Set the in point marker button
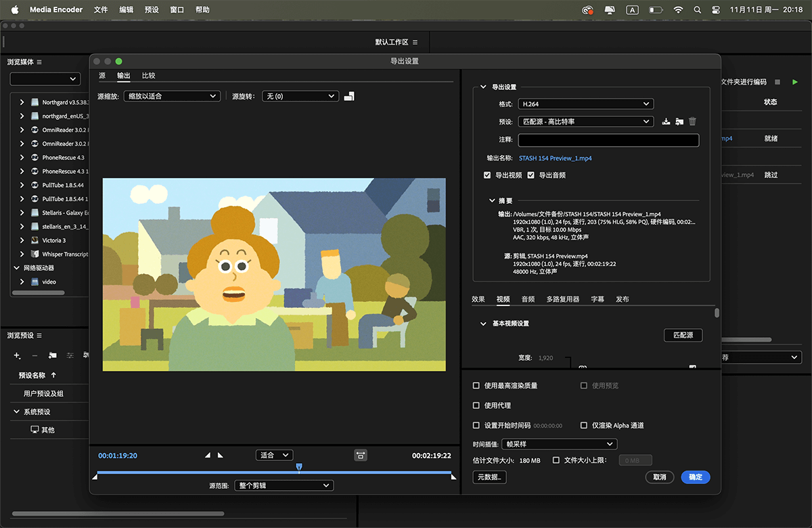 (208, 455)
